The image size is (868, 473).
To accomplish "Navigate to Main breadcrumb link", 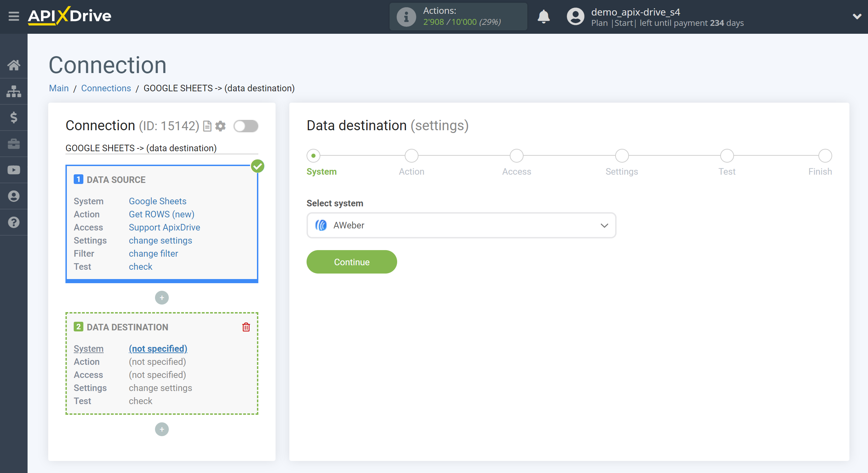I will (58, 88).
